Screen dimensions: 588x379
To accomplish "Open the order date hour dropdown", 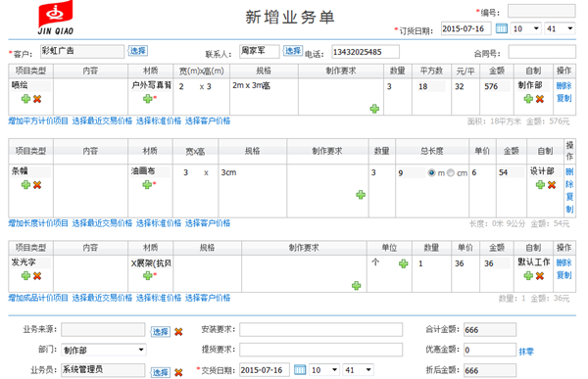I will click(x=526, y=28).
